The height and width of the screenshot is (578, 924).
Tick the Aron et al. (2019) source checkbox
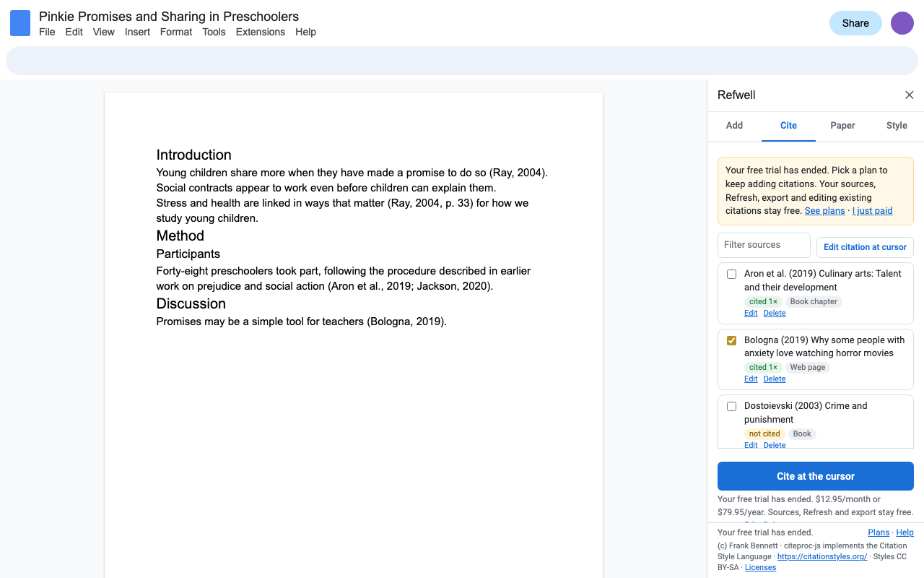coord(731,275)
